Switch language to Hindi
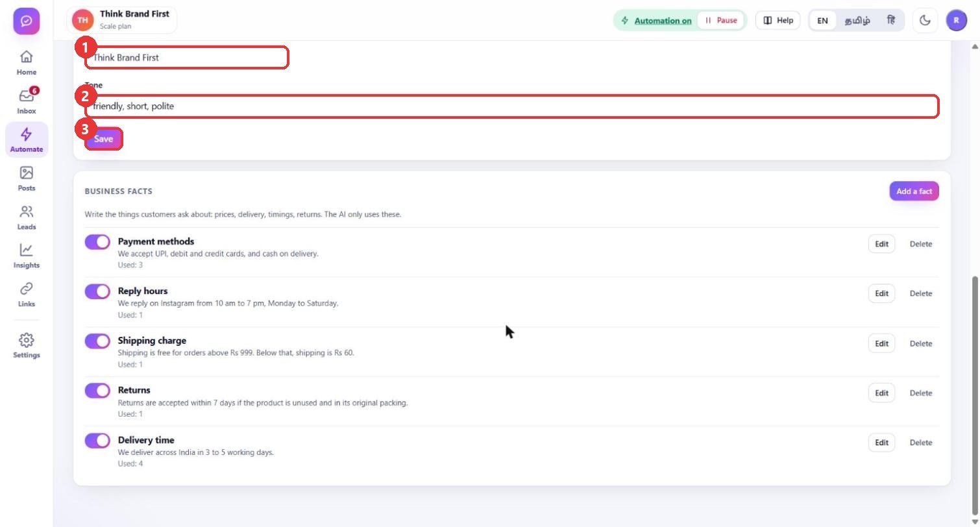Screen dimensions: 980x527 (891, 20)
